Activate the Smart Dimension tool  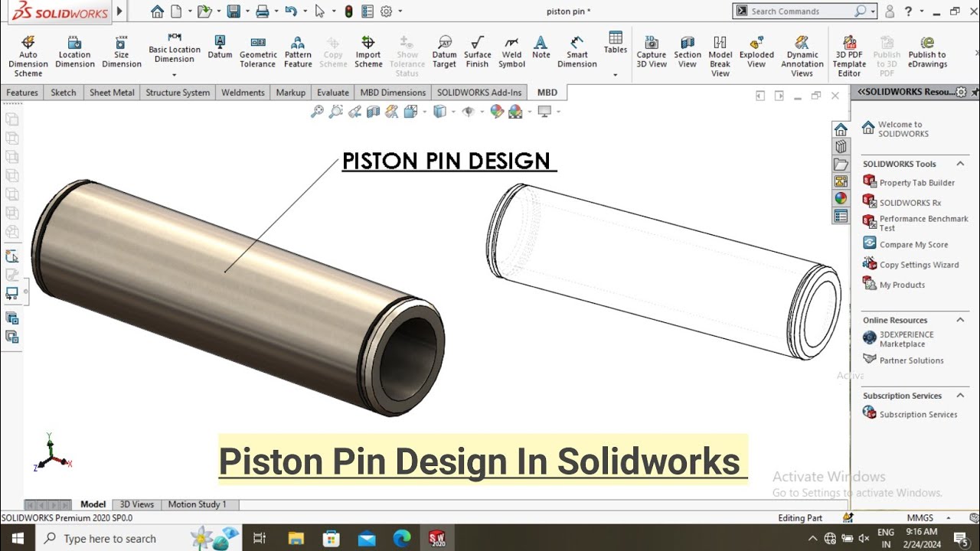[577, 51]
